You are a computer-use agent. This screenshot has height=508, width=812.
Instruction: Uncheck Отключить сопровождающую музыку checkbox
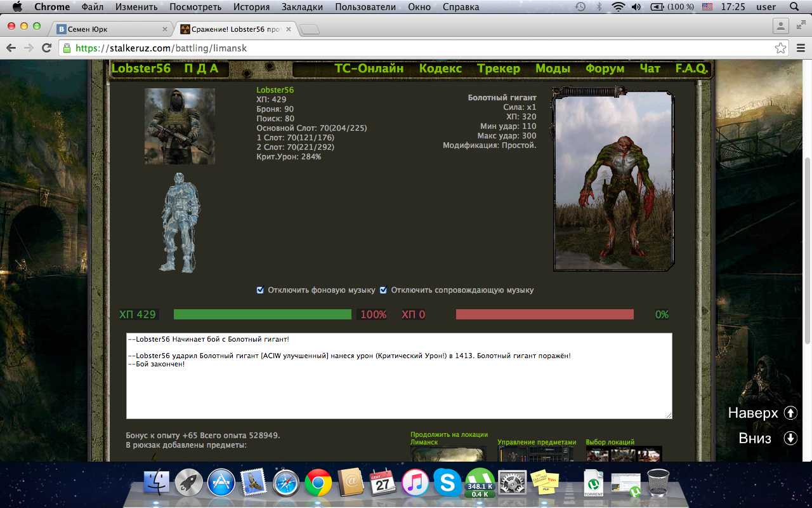pos(383,290)
